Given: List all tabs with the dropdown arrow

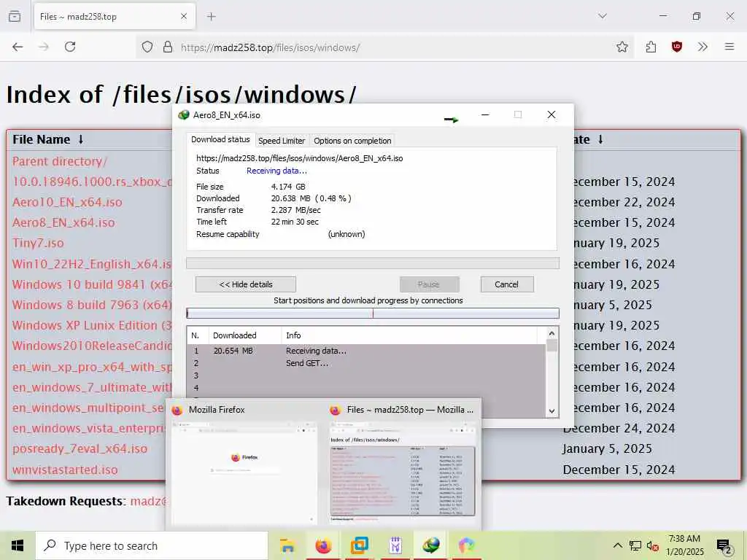Looking at the screenshot, I should [x=602, y=16].
